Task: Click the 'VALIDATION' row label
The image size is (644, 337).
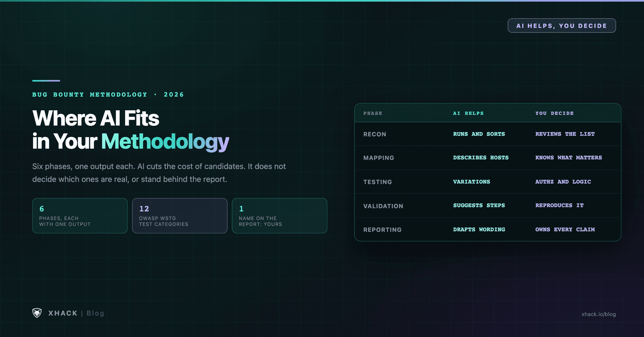Action: 383,206
